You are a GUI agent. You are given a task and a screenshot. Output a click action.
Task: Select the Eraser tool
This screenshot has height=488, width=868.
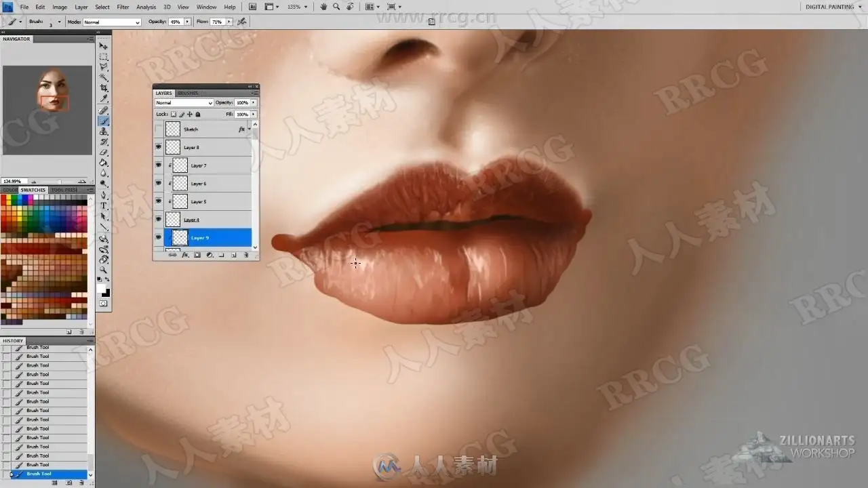[104, 152]
